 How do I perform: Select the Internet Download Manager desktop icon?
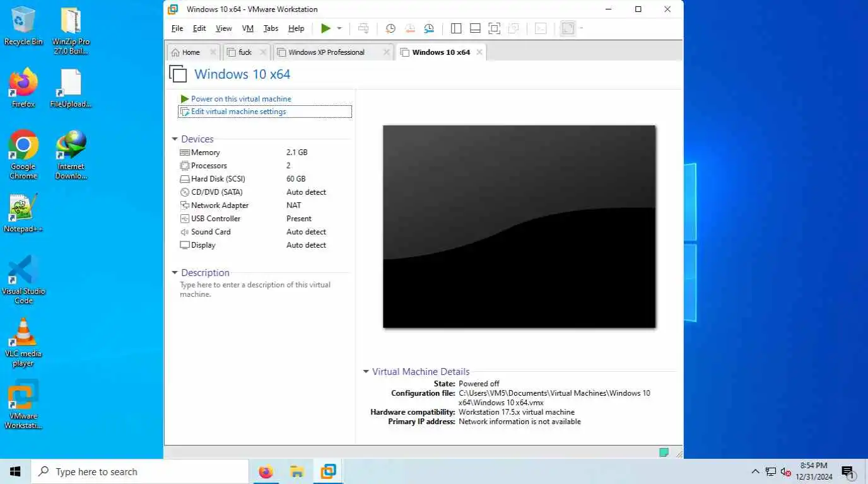coord(71,154)
